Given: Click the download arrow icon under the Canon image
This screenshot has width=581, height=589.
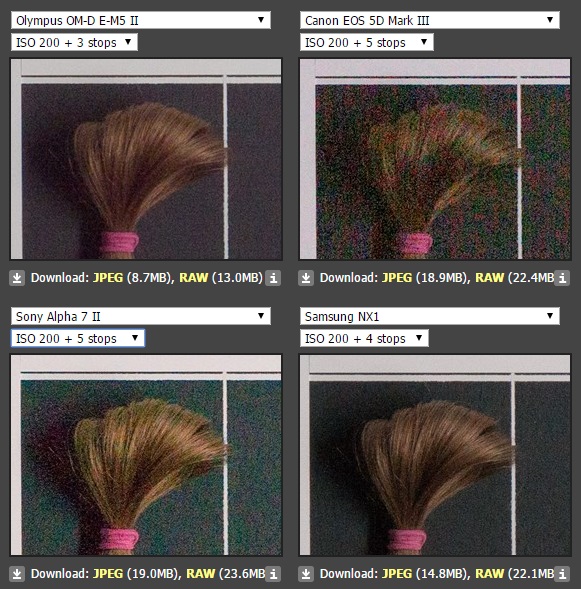Looking at the screenshot, I should pos(306,278).
